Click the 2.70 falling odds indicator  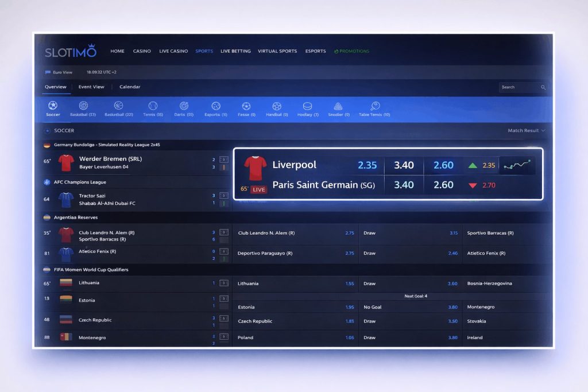(x=482, y=185)
